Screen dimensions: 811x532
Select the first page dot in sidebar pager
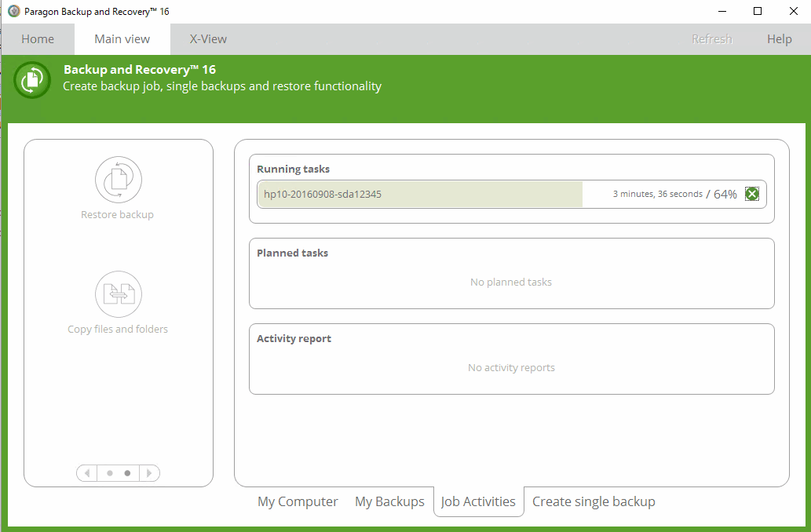(110, 473)
